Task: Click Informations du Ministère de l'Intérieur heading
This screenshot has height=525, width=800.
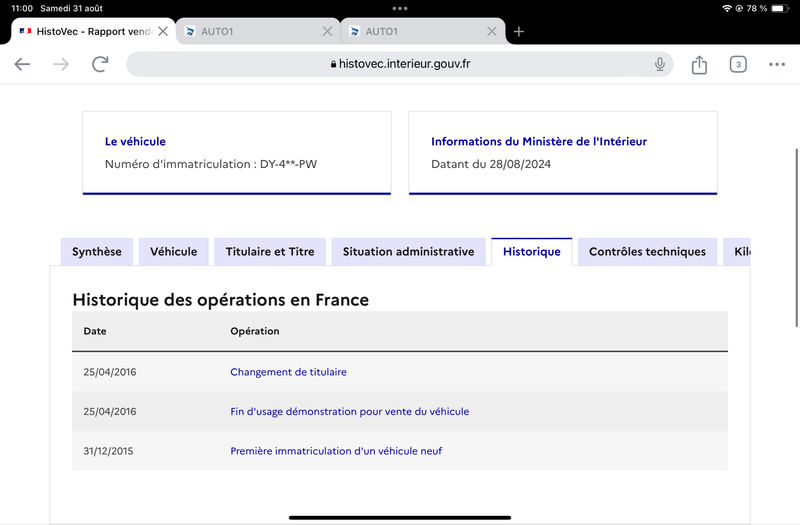Action: pyautogui.click(x=539, y=141)
